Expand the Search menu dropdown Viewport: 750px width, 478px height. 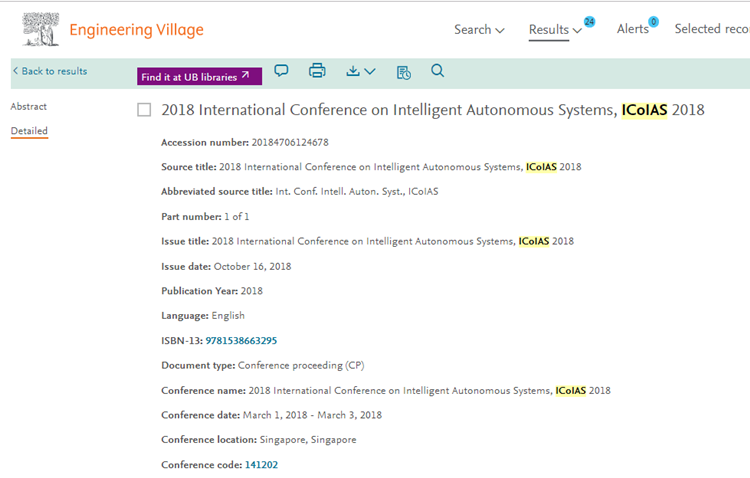(479, 30)
